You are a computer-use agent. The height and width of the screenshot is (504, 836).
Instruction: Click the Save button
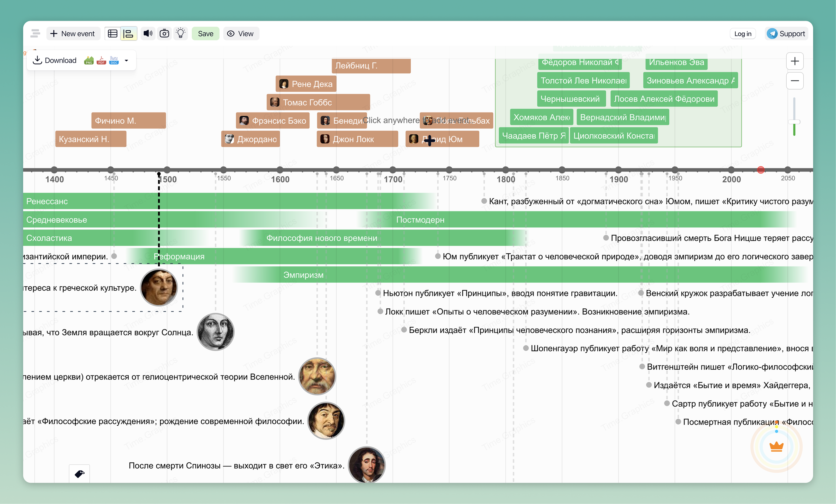click(206, 33)
